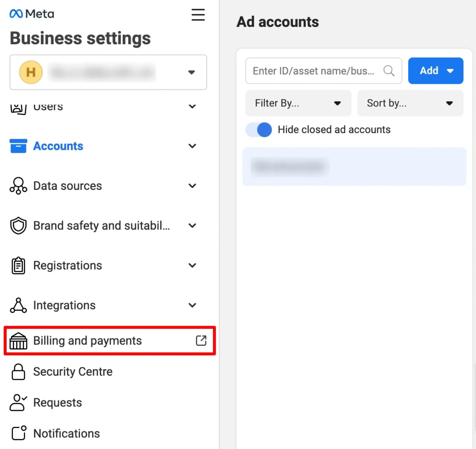Expand the Accounts section chevron

point(192,146)
